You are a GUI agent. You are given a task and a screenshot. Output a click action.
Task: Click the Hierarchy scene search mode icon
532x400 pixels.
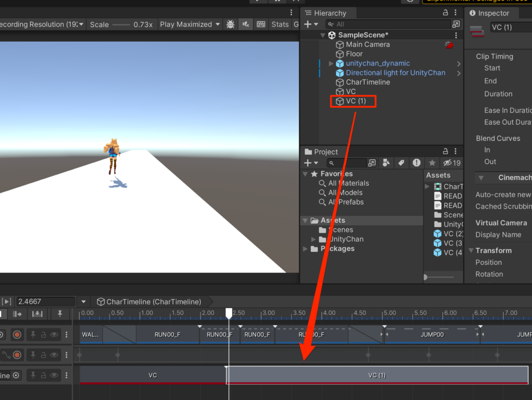pos(456,24)
